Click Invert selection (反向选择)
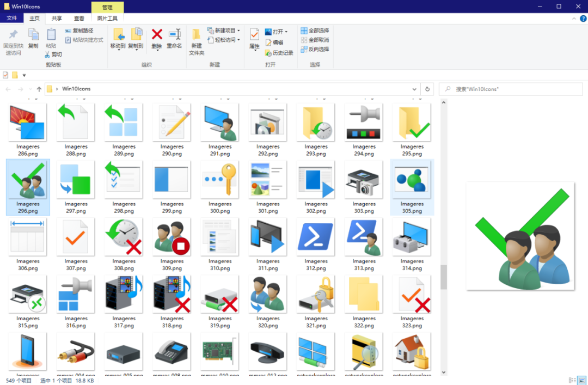The image size is (588, 385). point(315,49)
